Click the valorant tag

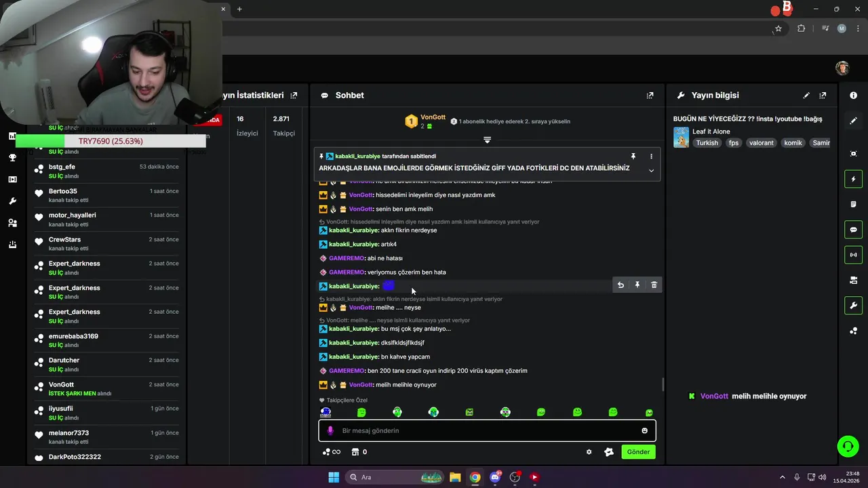(761, 143)
